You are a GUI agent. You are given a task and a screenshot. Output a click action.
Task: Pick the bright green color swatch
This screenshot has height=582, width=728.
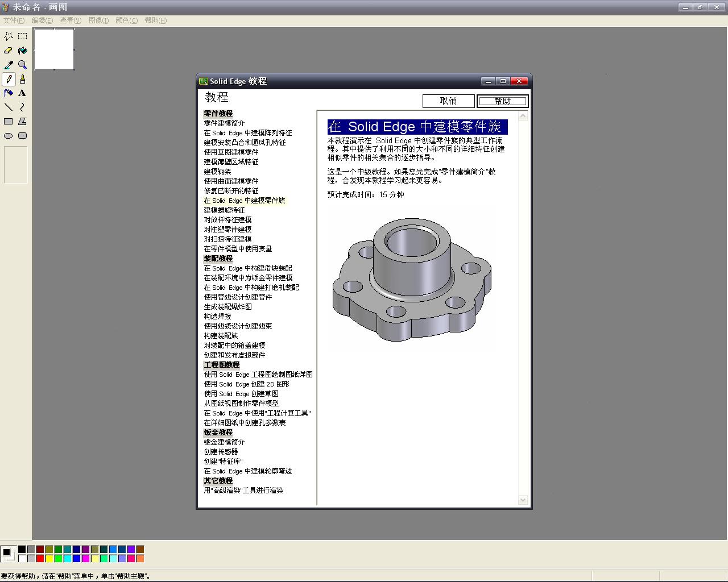pos(58,559)
